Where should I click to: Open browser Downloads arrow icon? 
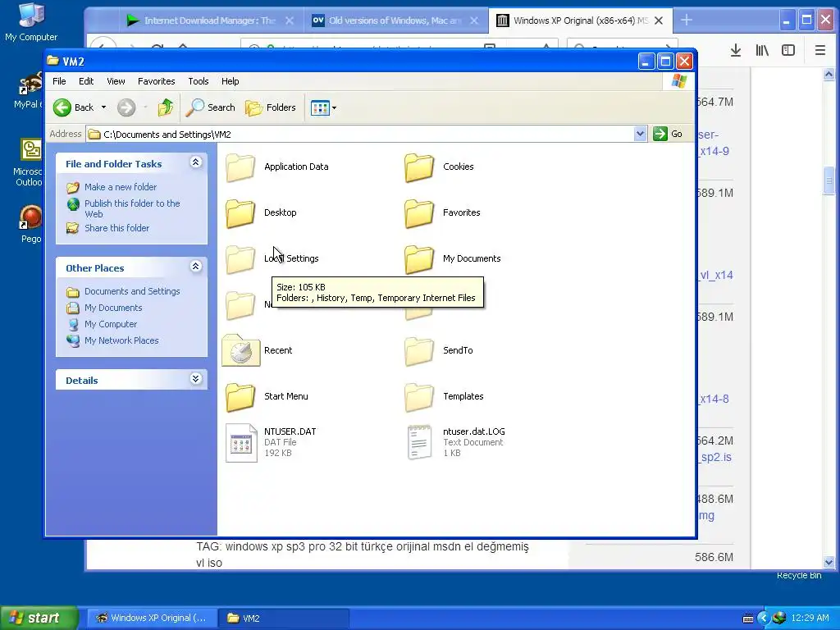tap(736, 50)
